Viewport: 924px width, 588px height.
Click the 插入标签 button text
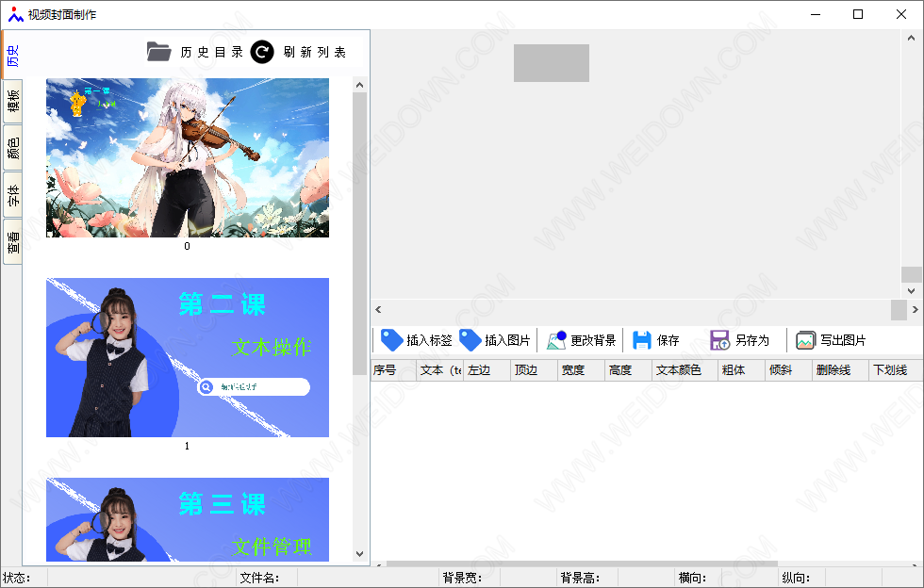pyautogui.click(x=429, y=340)
